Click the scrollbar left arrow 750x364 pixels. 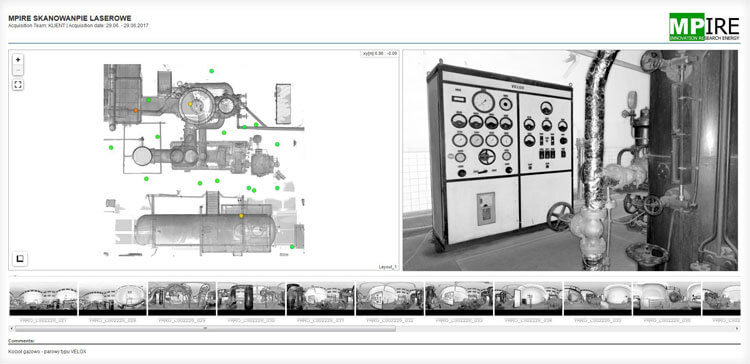(11, 329)
